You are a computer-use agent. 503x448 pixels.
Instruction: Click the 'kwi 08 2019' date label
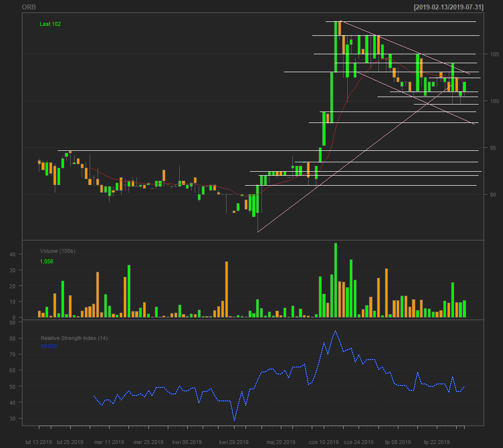pyautogui.click(x=187, y=442)
